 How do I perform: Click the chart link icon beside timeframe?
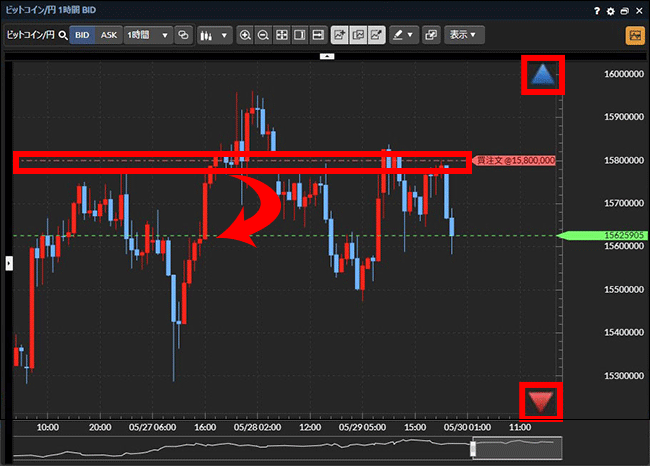tap(183, 35)
